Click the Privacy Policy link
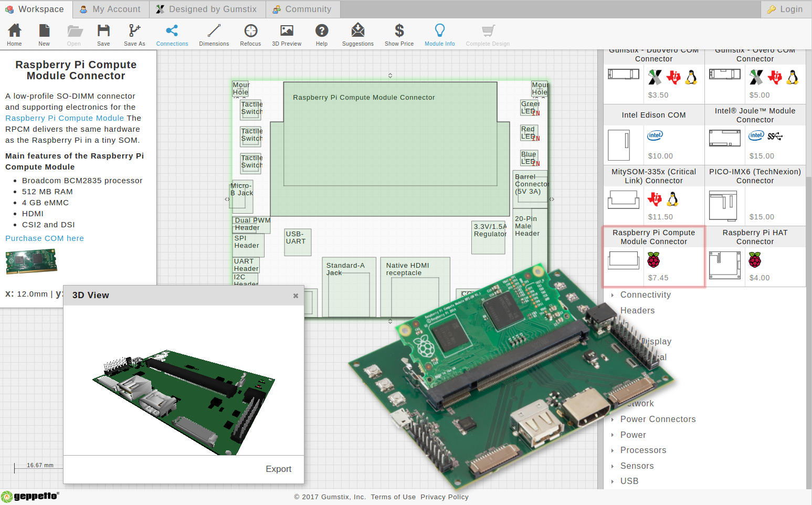The image size is (812, 505). (445, 497)
